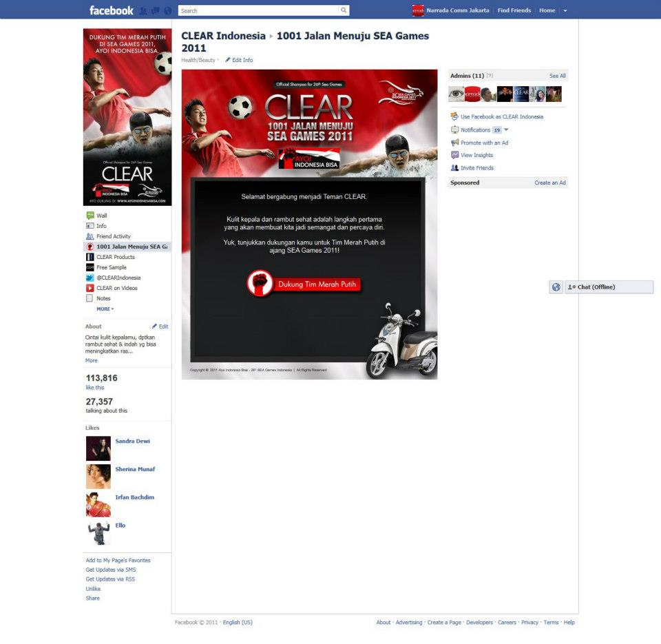The image size is (661, 644).
Task: Select the Free Sample tab
Action: (112, 267)
